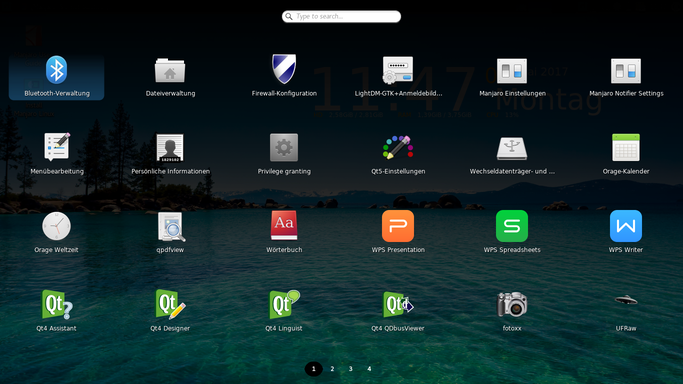Open Firewall-Konfiguration shield icon
The width and height of the screenshot is (683, 384).
(284, 69)
